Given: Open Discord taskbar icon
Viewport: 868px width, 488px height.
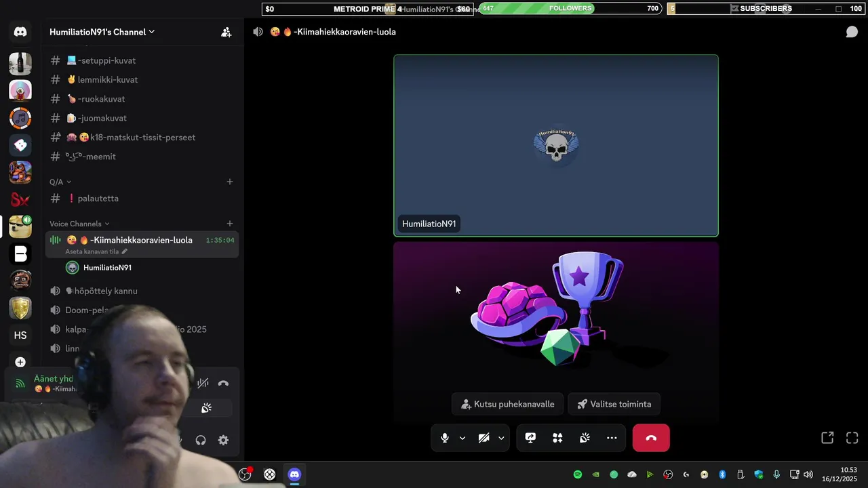Looking at the screenshot, I should click(294, 474).
